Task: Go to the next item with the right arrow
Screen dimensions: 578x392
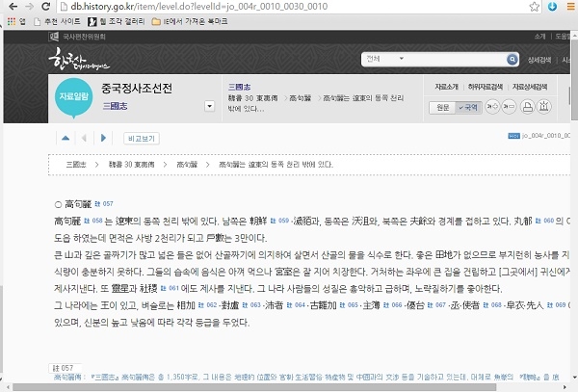Action: [x=103, y=138]
